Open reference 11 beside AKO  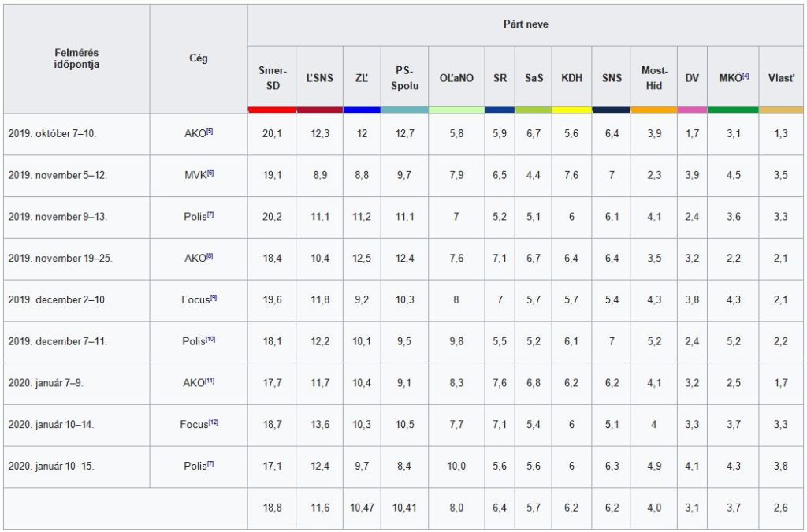click(x=210, y=381)
